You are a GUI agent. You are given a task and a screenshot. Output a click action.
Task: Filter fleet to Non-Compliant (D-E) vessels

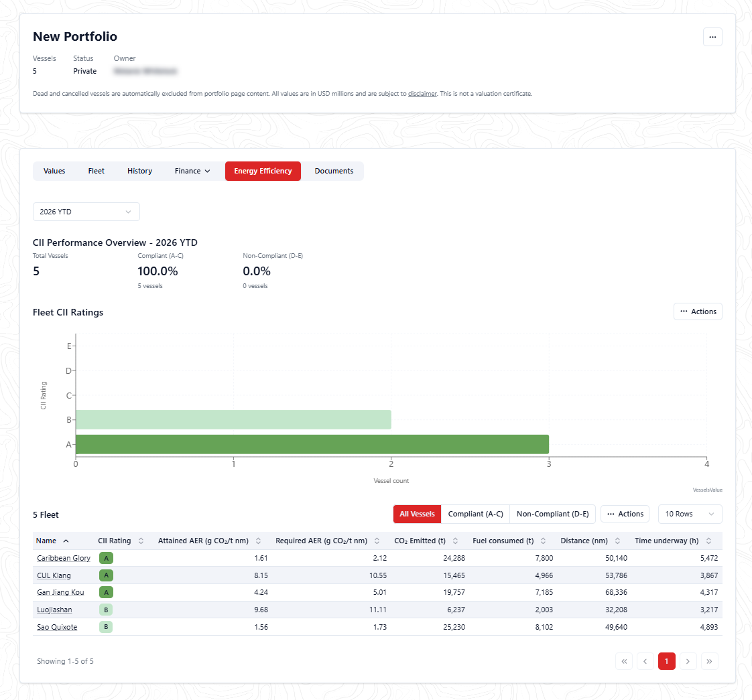[552, 514]
